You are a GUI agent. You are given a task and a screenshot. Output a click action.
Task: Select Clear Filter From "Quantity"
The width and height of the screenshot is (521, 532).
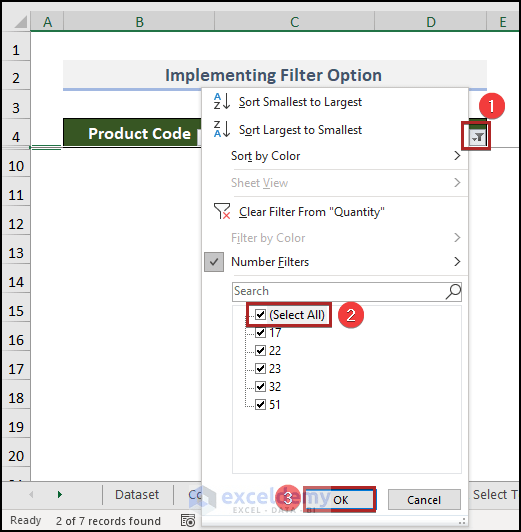335,212
